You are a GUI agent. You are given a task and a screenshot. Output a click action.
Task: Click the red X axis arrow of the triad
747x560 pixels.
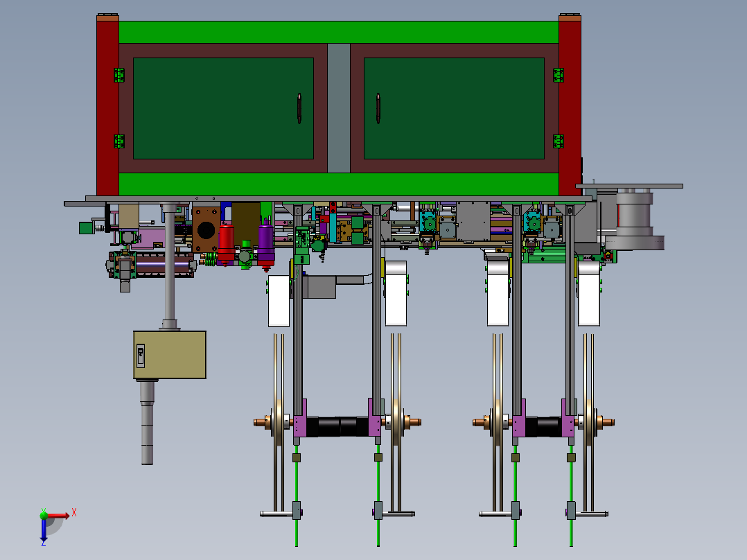point(58,516)
